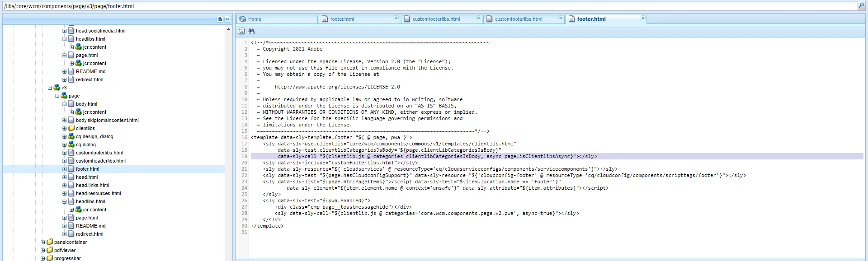Select customfooterlibs.html in the tree
This screenshot has width=868, height=261.
pyautogui.click(x=99, y=153)
